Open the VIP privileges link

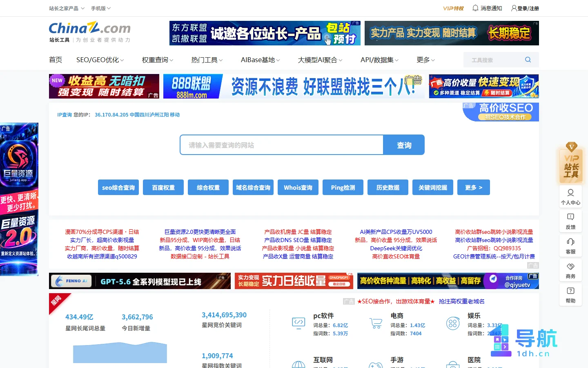point(453,8)
